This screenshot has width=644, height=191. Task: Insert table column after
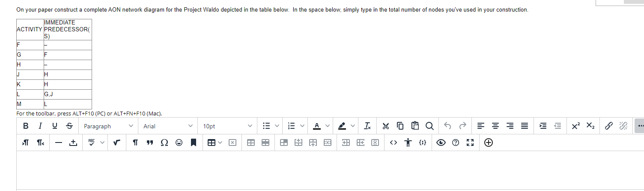click(361, 143)
